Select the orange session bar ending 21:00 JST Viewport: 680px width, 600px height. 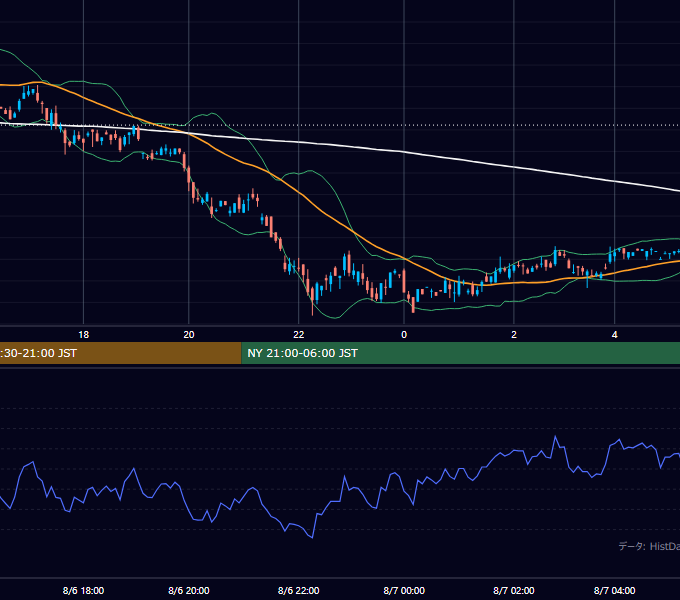click(x=121, y=353)
